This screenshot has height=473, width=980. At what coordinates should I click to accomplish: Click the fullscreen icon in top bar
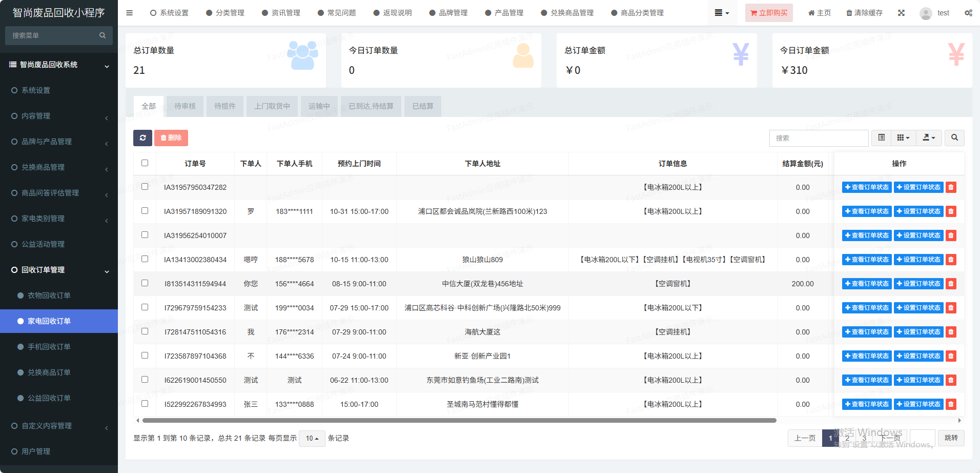click(901, 13)
